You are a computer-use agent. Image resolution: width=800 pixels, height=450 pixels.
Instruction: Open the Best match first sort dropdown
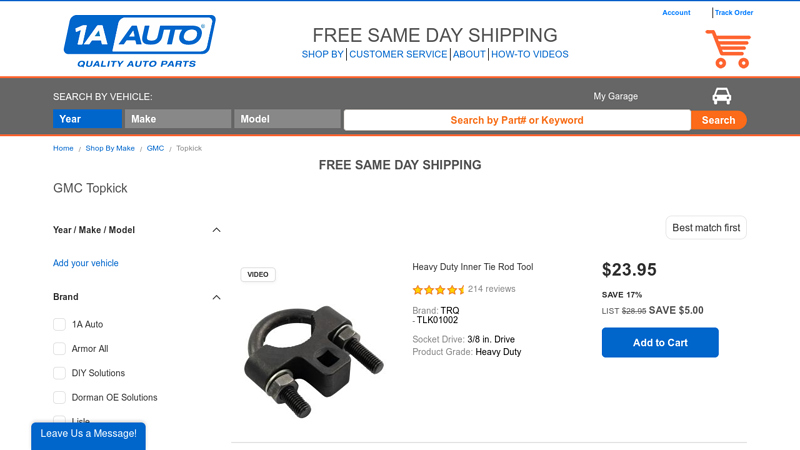click(706, 228)
